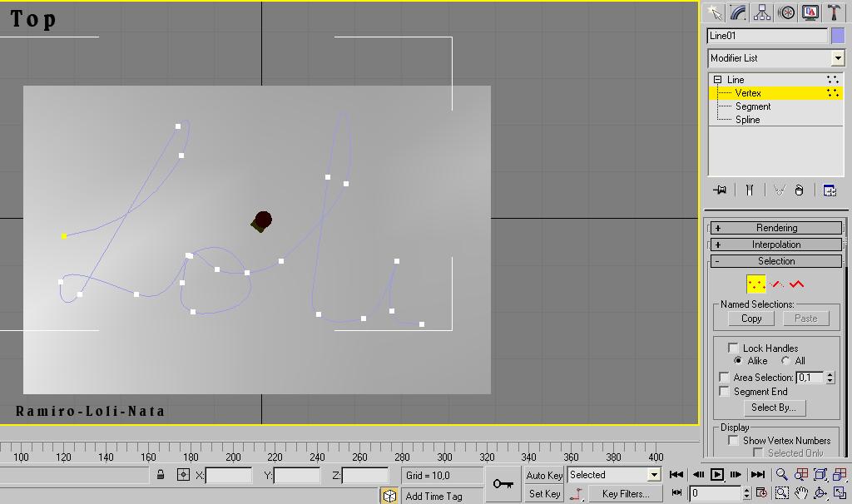Image resolution: width=852 pixels, height=504 pixels.
Task: Open the Modifier List dropdown
Action: 838,58
